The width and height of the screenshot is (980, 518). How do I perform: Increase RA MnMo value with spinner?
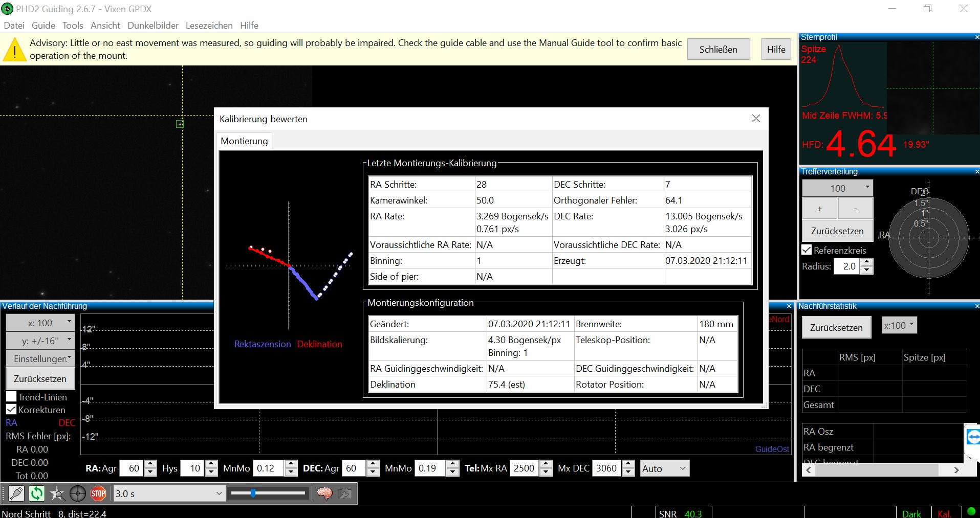point(291,464)
